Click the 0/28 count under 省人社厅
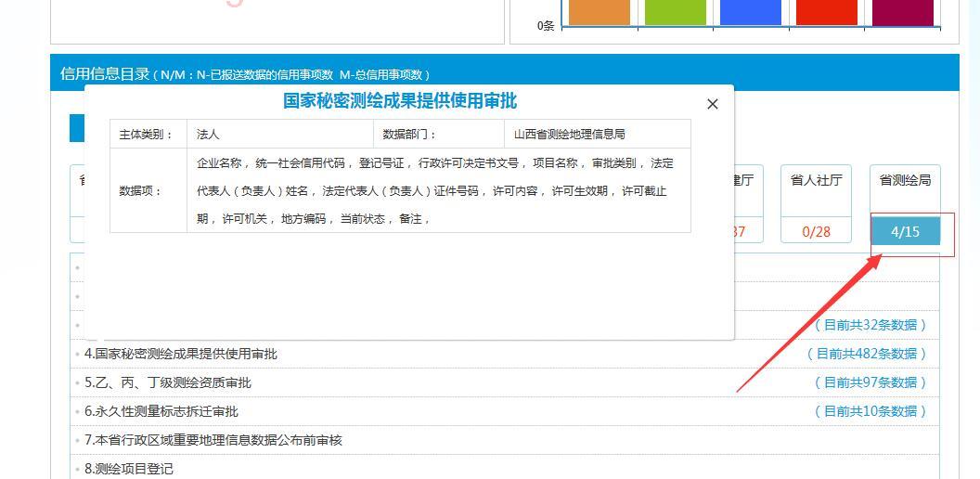Viewport: 980px width, 479px height. tap(816, 231)
